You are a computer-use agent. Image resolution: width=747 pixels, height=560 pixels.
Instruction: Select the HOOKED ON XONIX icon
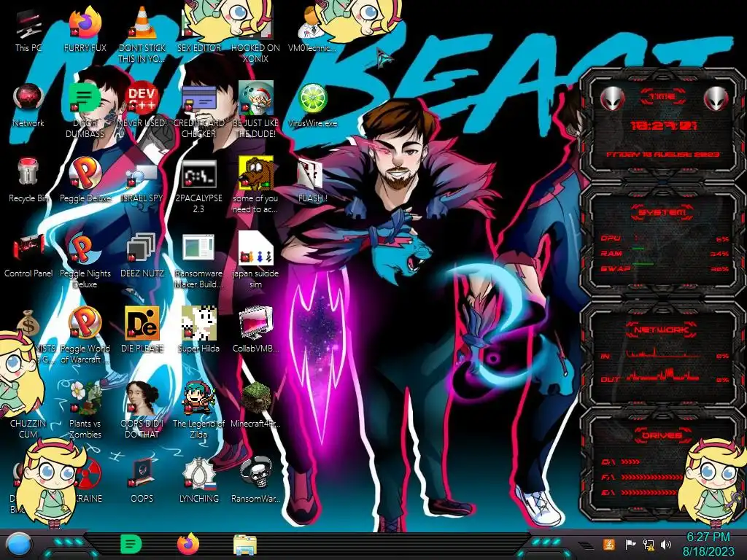(255, 34)
